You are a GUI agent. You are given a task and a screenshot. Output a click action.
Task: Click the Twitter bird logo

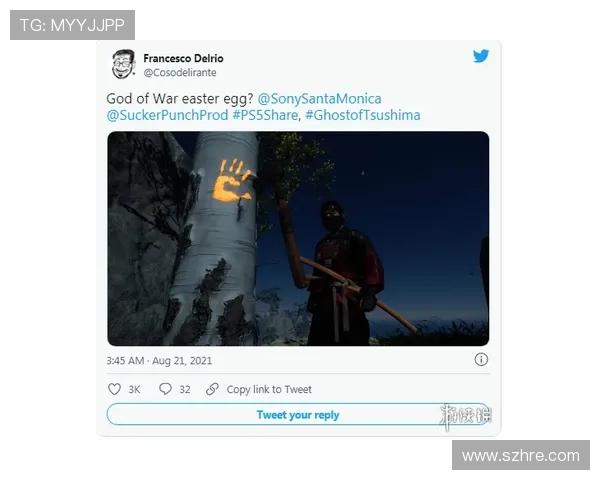(x=481, y=56)
